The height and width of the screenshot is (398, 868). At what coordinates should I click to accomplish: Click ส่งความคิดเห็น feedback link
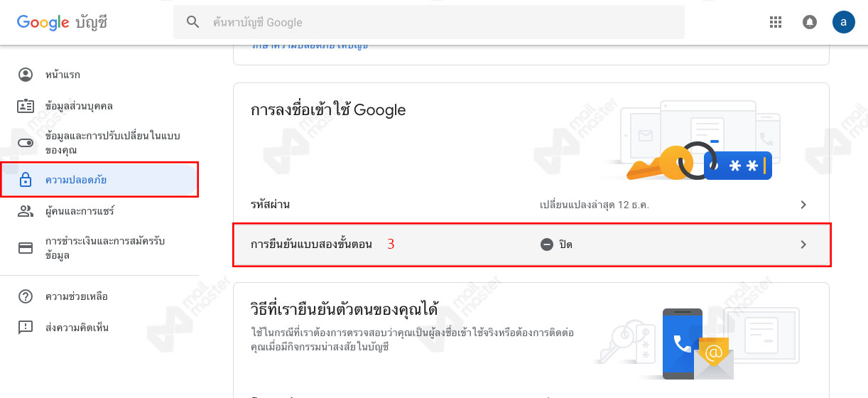point(99,328)
